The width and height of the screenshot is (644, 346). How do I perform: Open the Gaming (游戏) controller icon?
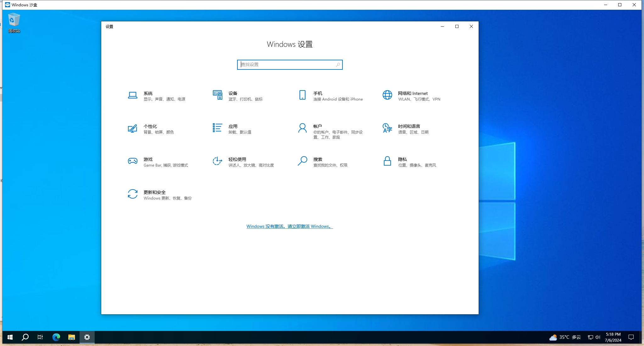point(132,161)
